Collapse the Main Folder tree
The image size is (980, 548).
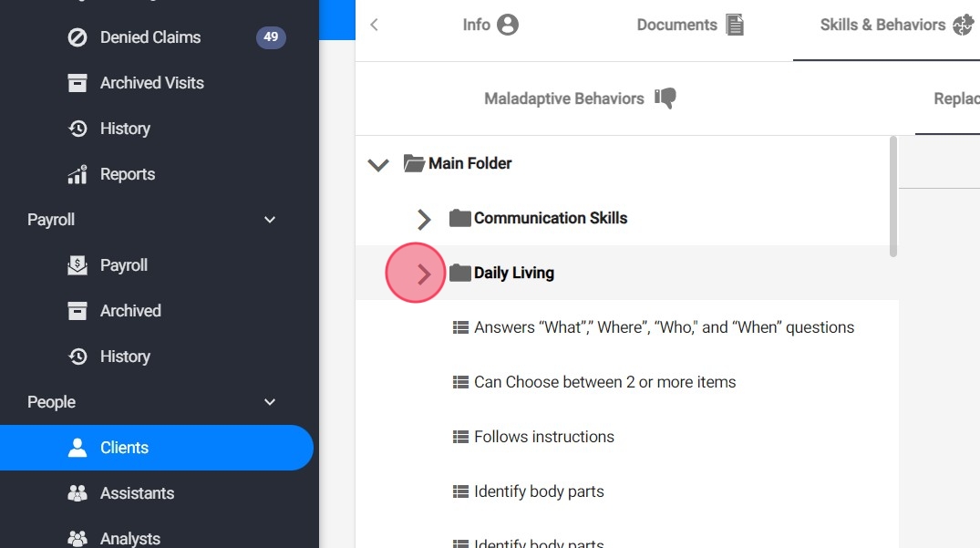click(377, 164)
